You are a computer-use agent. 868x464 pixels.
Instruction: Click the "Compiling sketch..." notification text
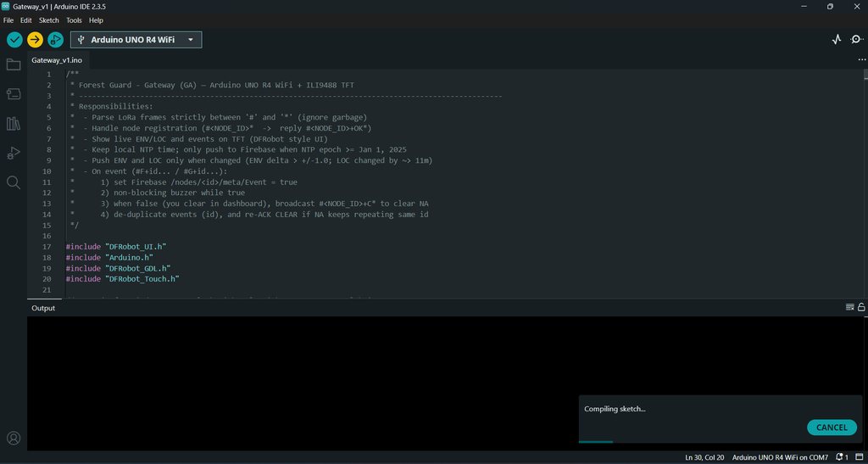(x=615, y=409)
